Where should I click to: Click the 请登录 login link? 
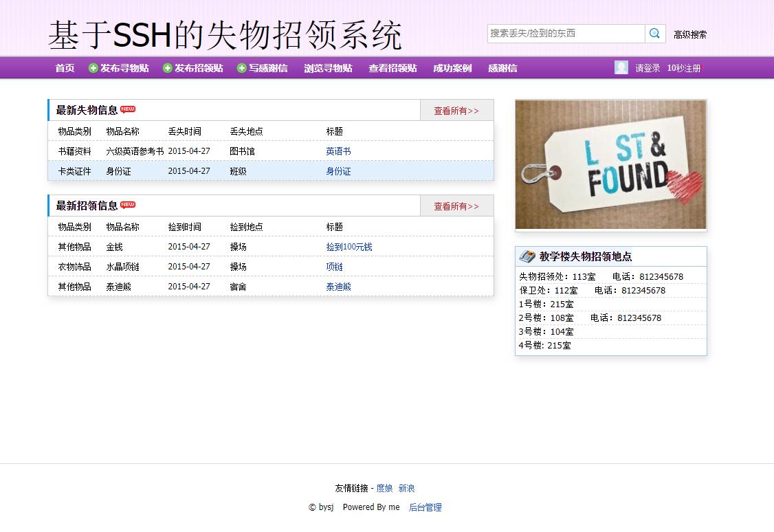[646, 67]
